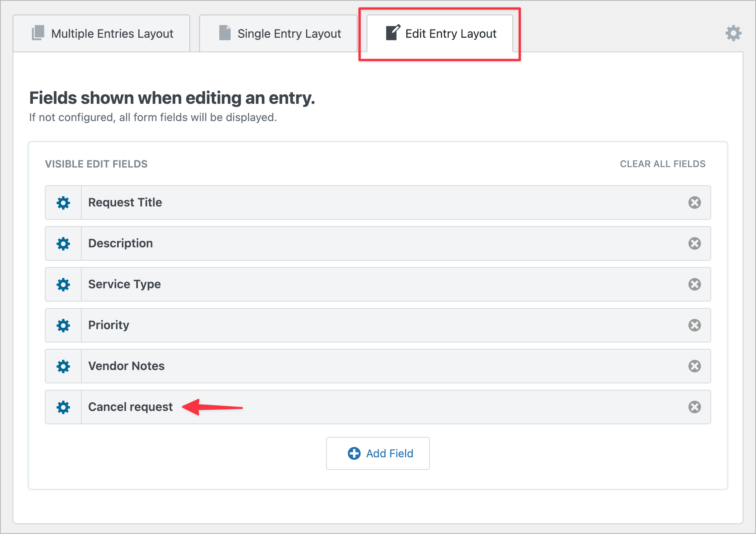Open settings for the Service Type field
This screenshot has width=756, height=534.
pos(63,284)
